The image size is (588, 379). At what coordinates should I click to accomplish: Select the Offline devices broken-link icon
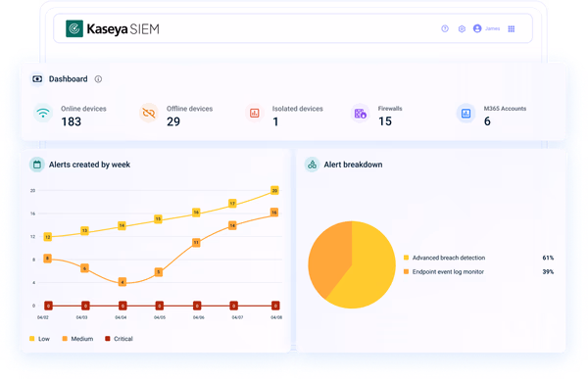coord(149,113)
